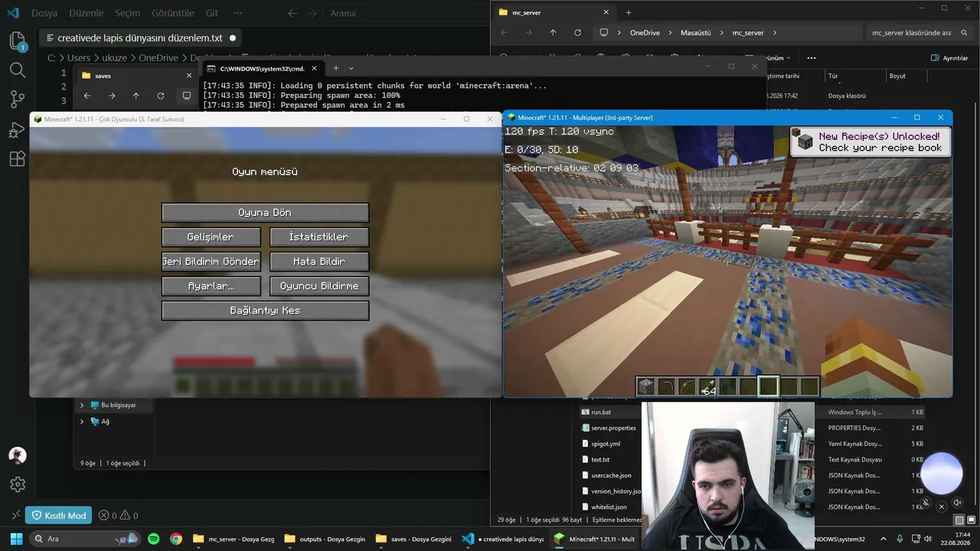Refresh the saves Explorer window
980x551 pixels.
160,96
